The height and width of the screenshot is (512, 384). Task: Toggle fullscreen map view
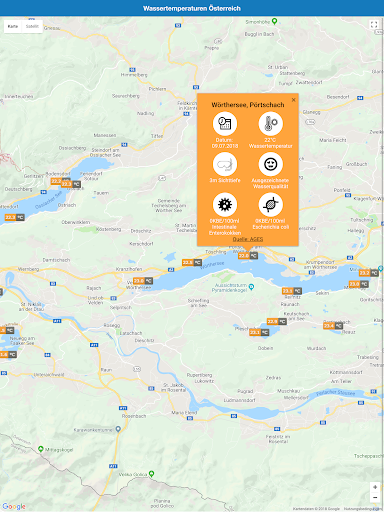click(x=374, y=25)
